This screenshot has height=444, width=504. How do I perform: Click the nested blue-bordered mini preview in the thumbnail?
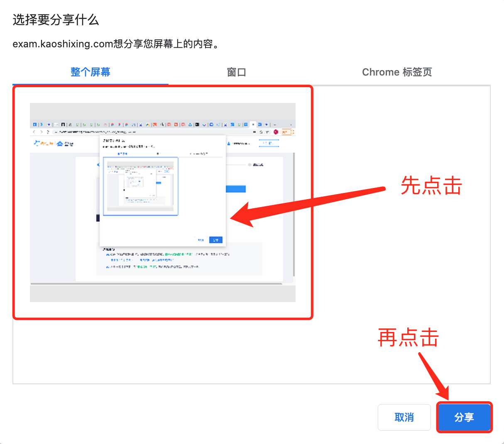click(x=140, y=186)
